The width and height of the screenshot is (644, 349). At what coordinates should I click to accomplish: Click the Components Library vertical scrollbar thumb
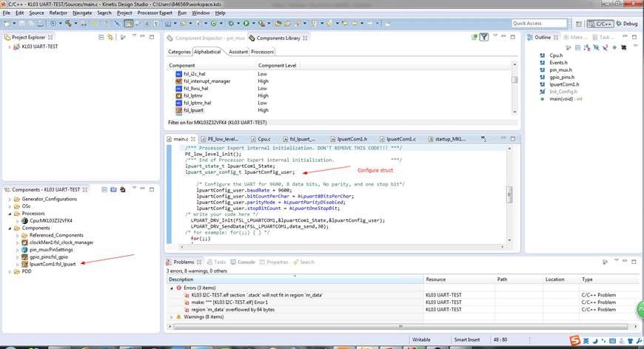pos(514,80)
